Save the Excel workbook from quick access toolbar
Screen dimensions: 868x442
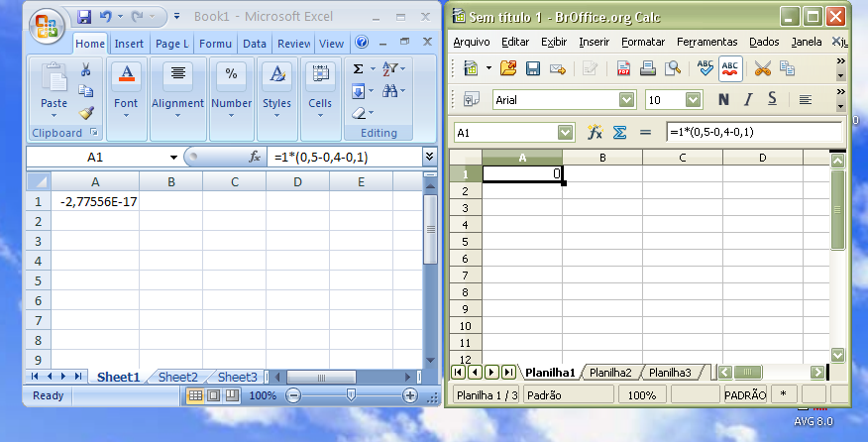pyautogui.click(x=84, y=17)
